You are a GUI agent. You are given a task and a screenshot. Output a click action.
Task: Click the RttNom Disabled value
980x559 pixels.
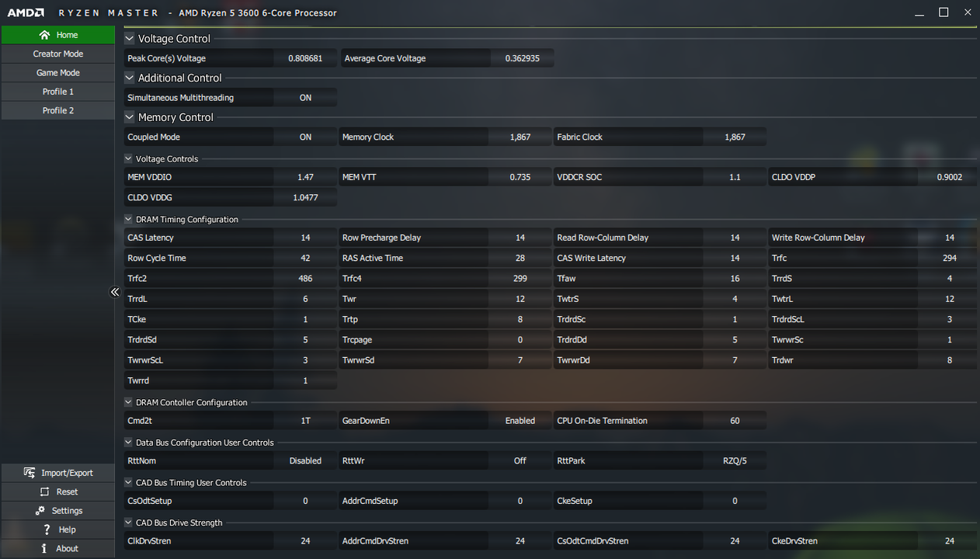pos(305,460)
